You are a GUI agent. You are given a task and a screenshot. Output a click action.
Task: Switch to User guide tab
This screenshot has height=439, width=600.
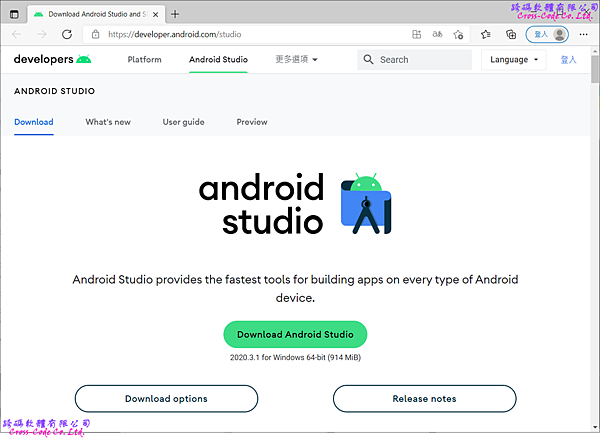(x=183, y=122)
